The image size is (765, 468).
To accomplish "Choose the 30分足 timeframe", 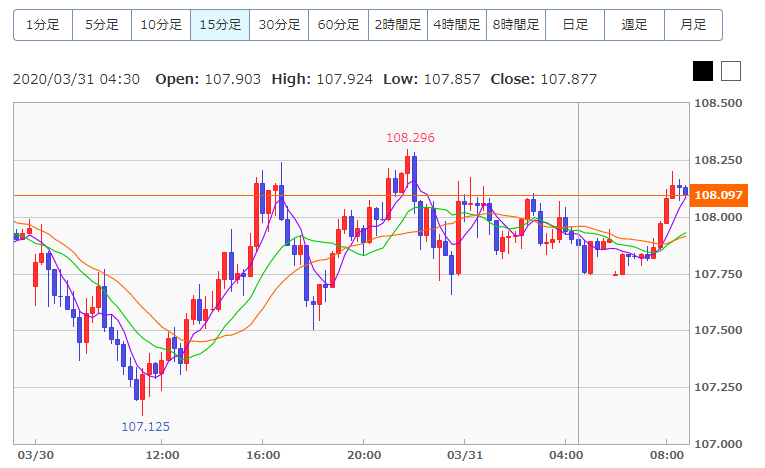I will tap(279, 25).
